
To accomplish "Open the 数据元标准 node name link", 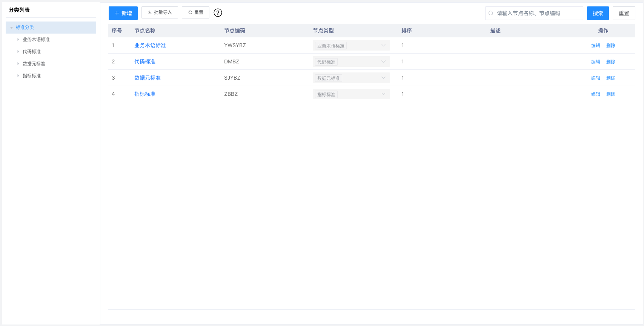I will [x=148, y=78].
